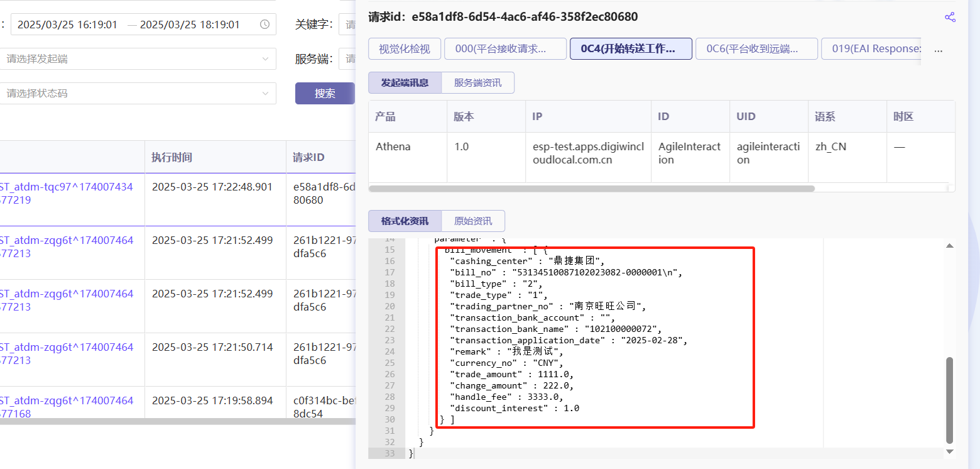
Task: Show more tabs via ellipsis button
Action: point(939,49)
